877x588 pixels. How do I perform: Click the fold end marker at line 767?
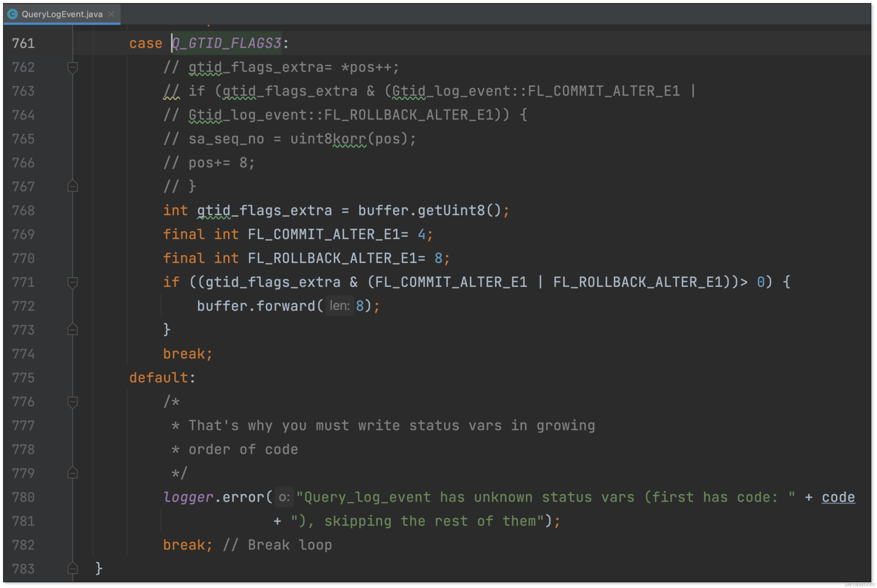click(x=73, y=186)
